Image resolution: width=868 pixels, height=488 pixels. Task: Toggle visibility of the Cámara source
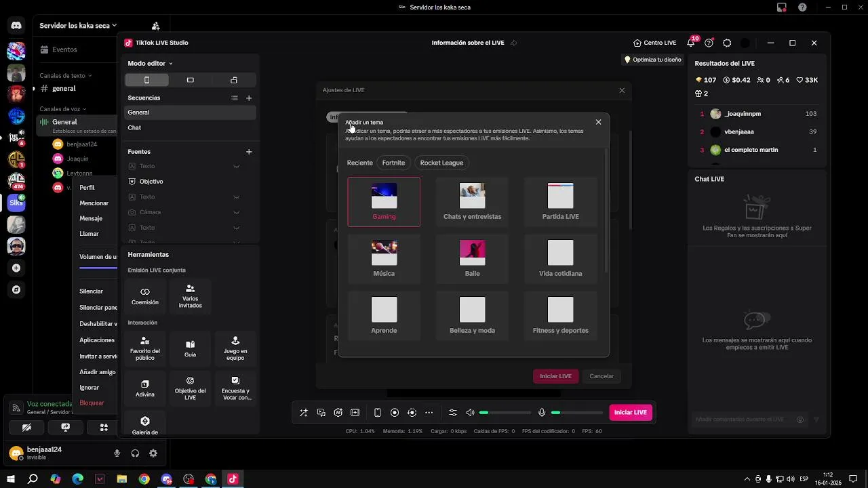pos(236,212)
